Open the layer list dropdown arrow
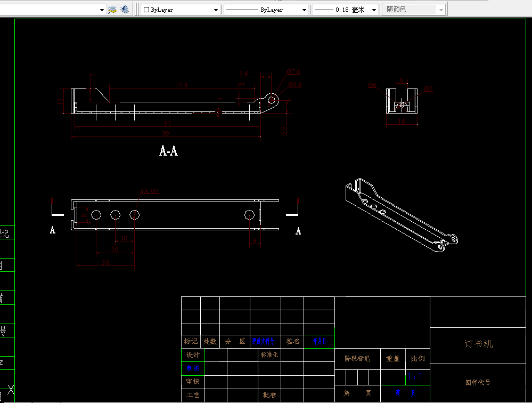This screenshot has height=403, width=532. pos(102,10)
